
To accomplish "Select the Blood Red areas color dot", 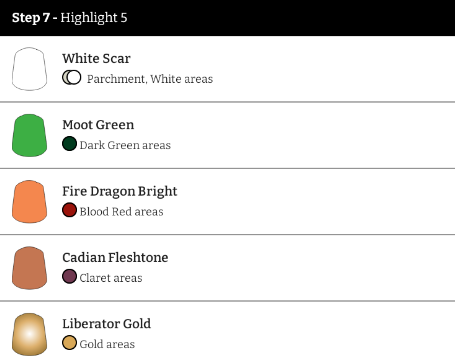I will (x=69, y=210).
